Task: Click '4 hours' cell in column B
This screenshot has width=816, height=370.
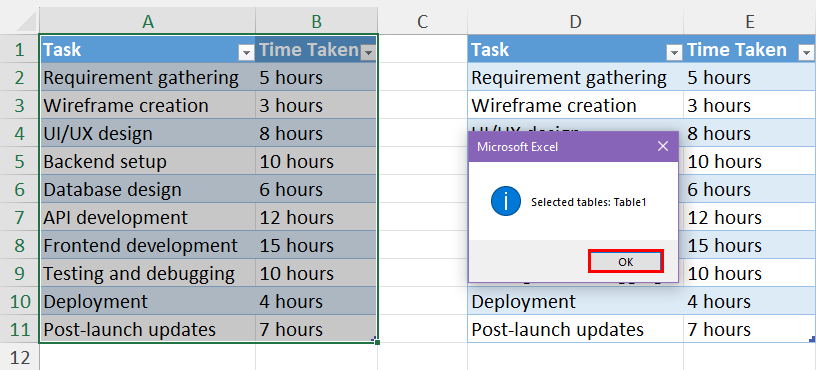Action: pos(316,302)
